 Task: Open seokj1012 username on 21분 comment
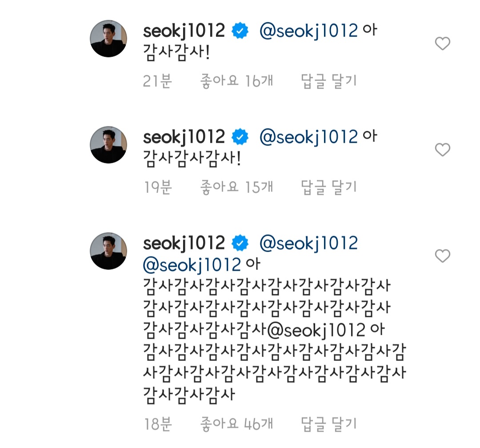click(184, 31)
